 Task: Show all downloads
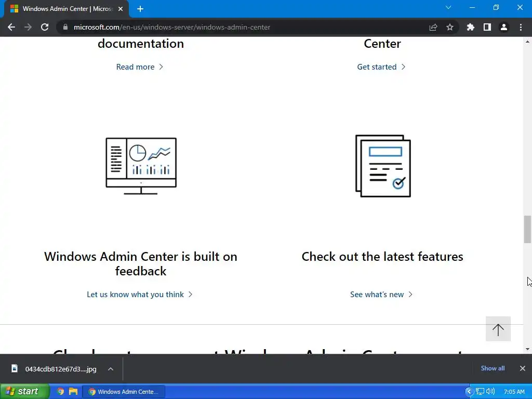(493, 368)
